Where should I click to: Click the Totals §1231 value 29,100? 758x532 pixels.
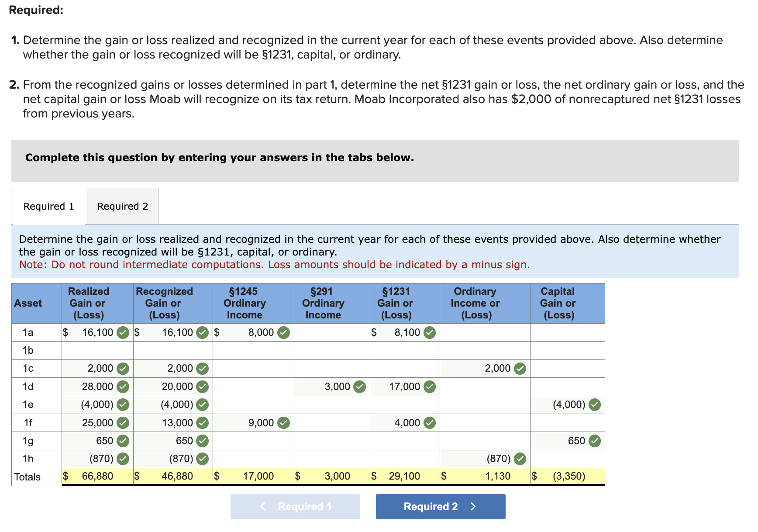(x=404, y=476)
